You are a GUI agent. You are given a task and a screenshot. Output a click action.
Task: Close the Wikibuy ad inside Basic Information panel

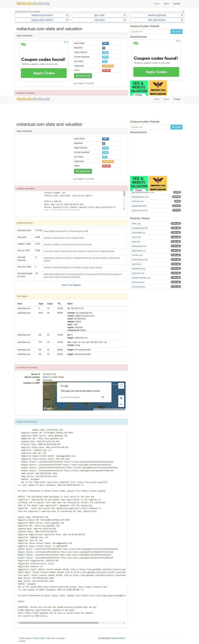[67, 42]
